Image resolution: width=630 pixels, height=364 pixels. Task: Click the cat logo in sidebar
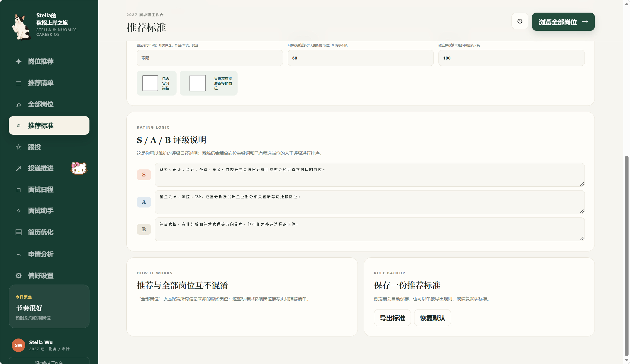click(x=21, y=27)
